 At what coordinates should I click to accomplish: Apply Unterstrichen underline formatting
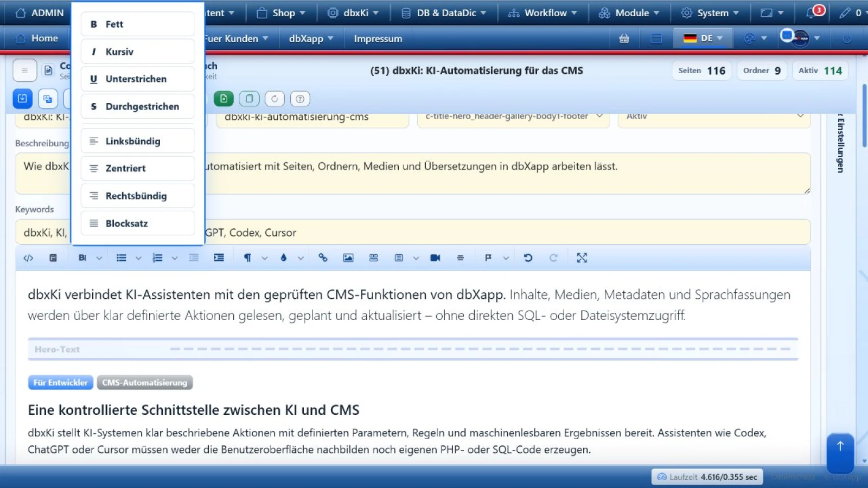coord(138,79)
